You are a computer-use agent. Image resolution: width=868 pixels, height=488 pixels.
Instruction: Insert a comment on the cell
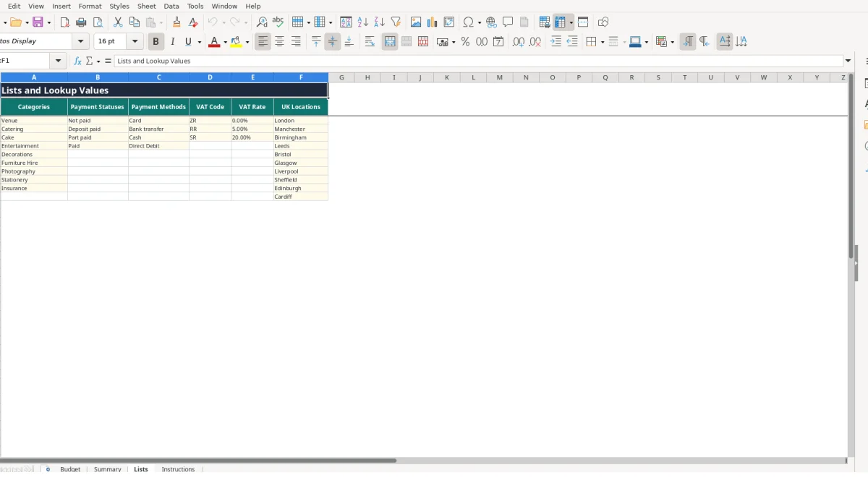click(x=508, y=22)
